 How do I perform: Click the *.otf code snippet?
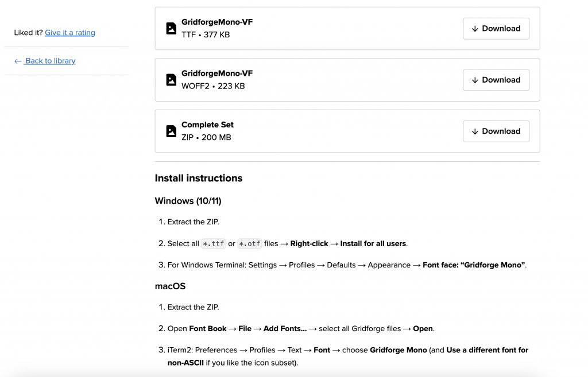click(250, 244)
